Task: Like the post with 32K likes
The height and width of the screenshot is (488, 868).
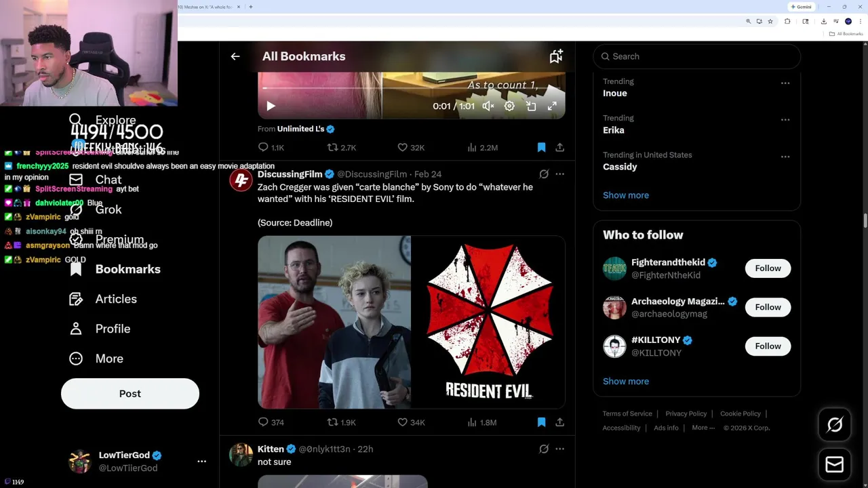Action: pos(411,147)
